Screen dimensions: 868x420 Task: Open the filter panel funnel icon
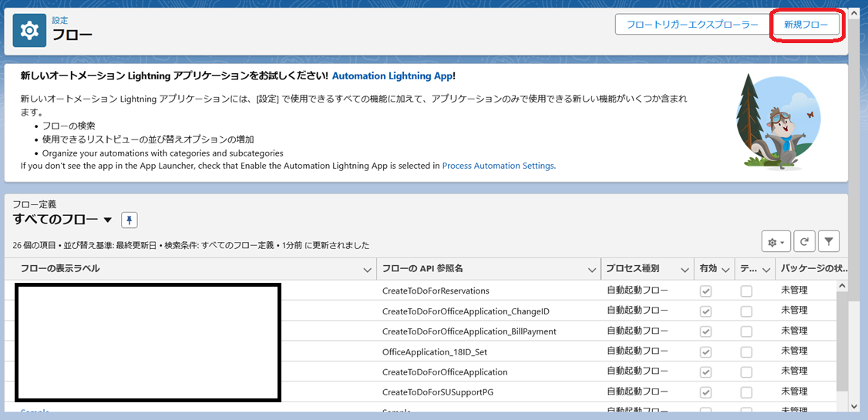point(829,241)
